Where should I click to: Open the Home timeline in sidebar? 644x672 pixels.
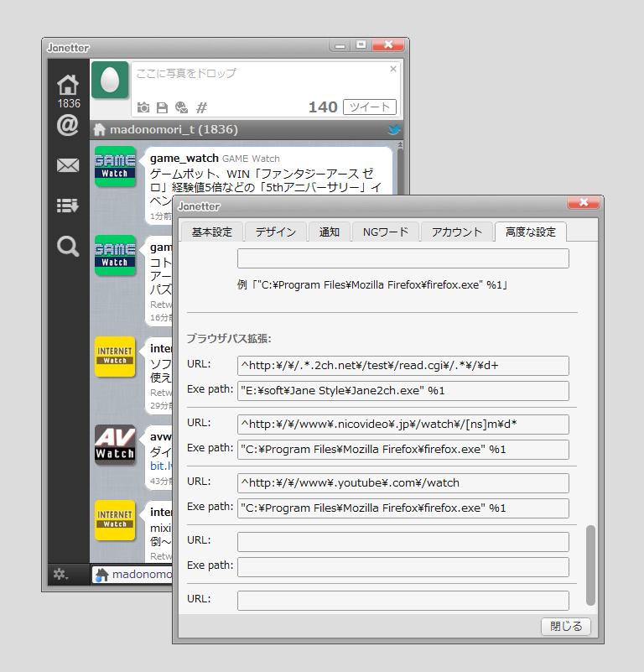tap(68, 85)
